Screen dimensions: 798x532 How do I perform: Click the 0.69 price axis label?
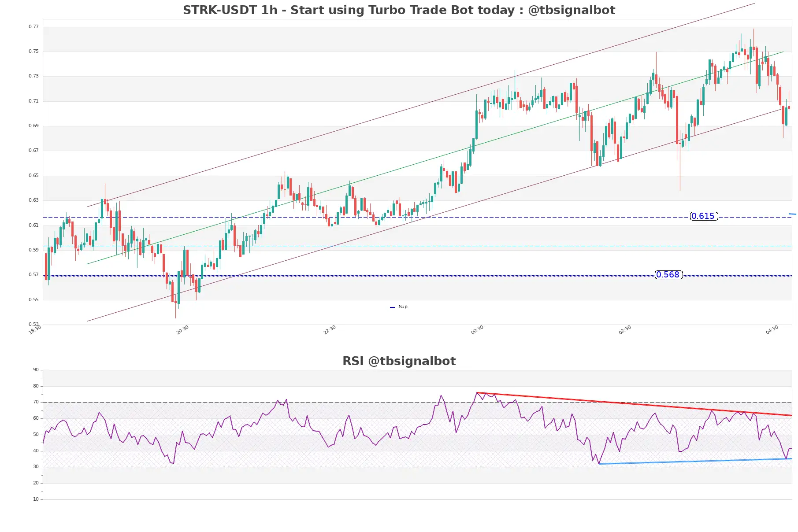pos(33,126)
